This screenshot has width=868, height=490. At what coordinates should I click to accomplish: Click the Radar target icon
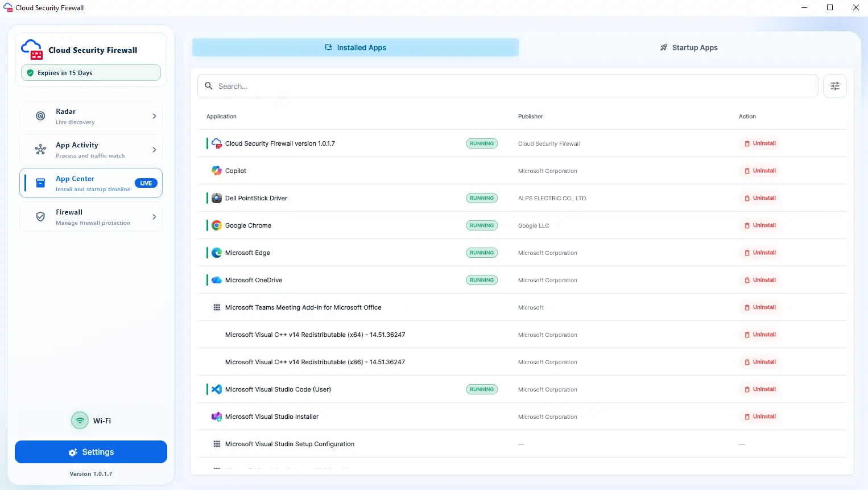[x=40, y=116]
